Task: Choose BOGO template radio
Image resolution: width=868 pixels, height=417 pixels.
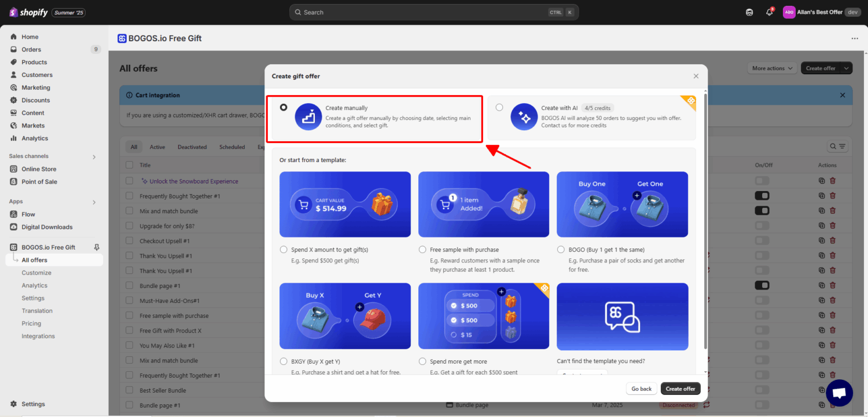Action: (561, 250)
